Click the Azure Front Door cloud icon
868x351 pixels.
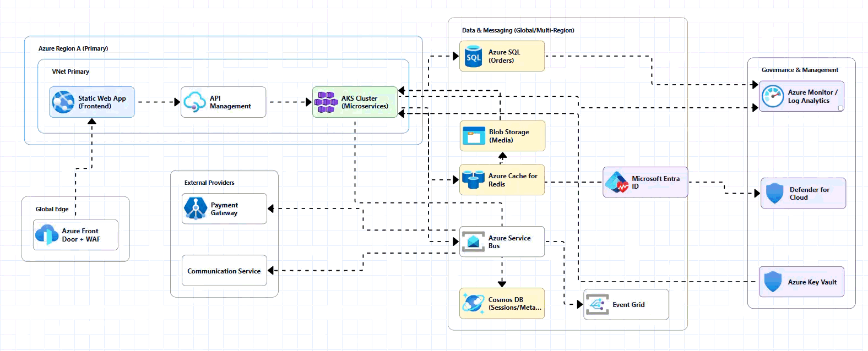point(47,235)
